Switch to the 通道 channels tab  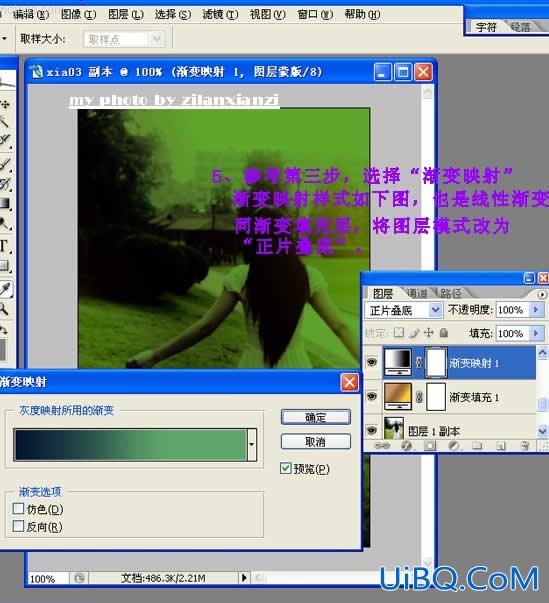418,294
